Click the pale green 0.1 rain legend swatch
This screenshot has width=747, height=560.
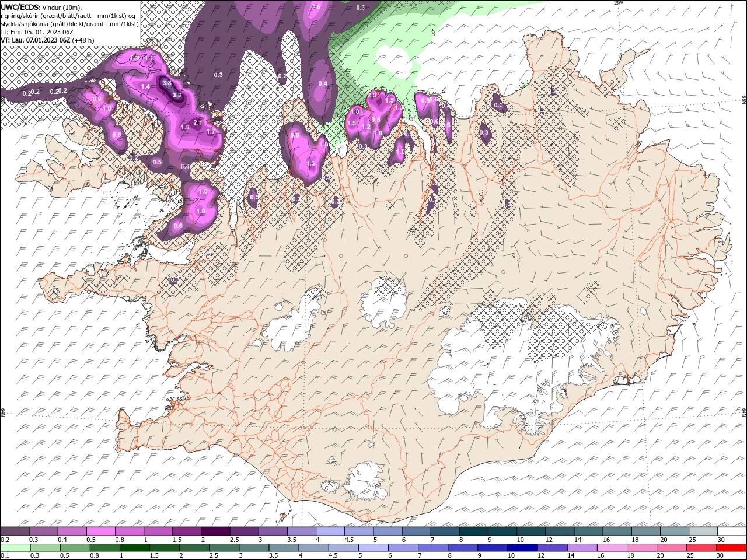[15, 548]
